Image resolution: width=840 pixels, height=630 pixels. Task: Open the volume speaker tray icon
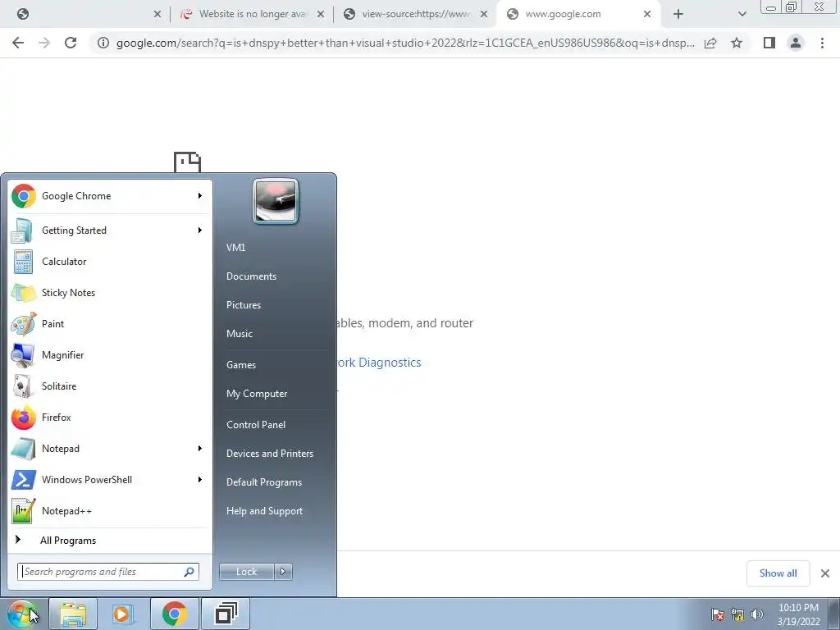coord(757,614)
